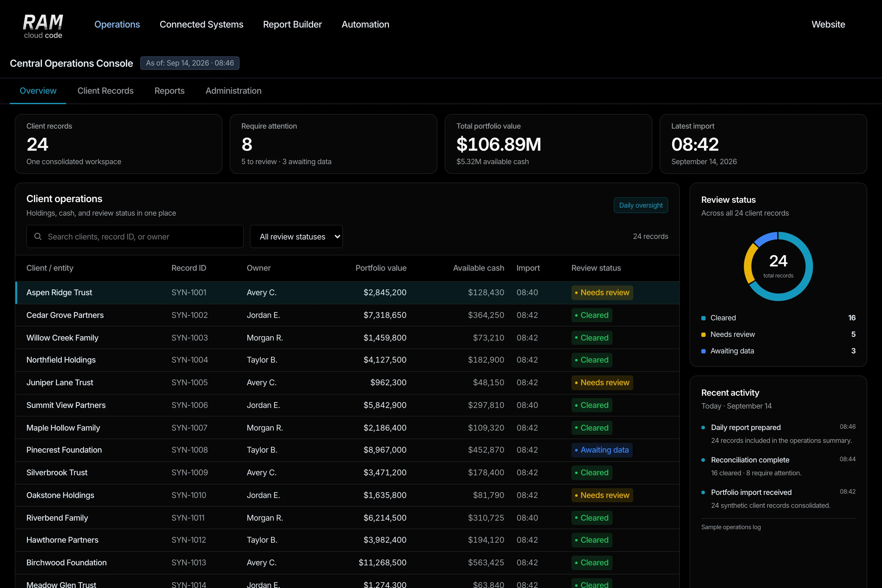The width and height of the screenshot is (882, 588).
Task: Click Northfield Holdings portfolio value $4,127,500
Action: tap(385, 360)
